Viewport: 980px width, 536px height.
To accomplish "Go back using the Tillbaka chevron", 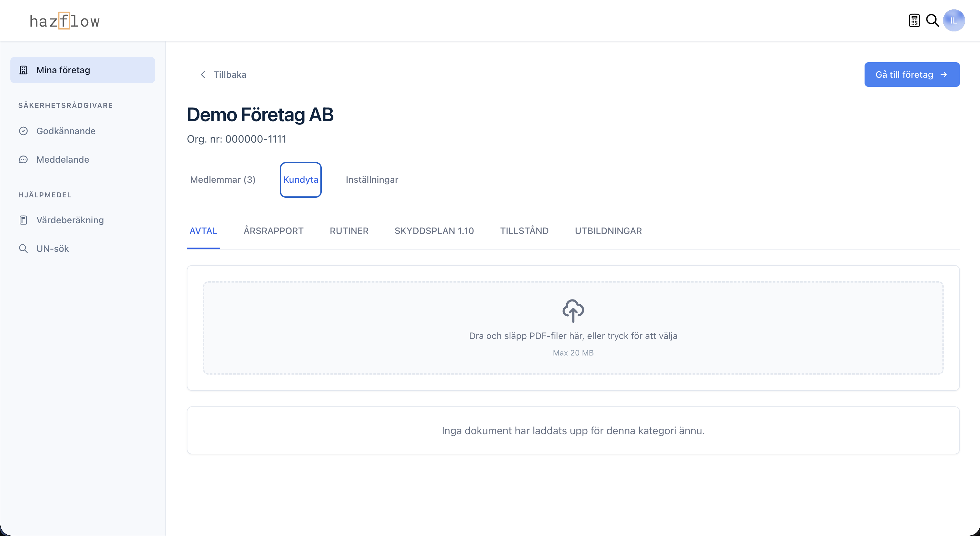I will click(x=203, y=75).
